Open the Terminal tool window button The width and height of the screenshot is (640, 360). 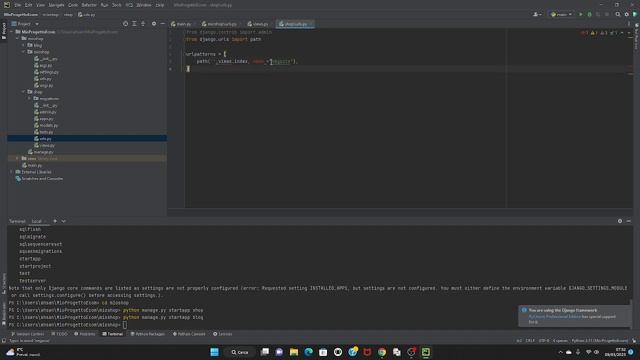point(112,334)
